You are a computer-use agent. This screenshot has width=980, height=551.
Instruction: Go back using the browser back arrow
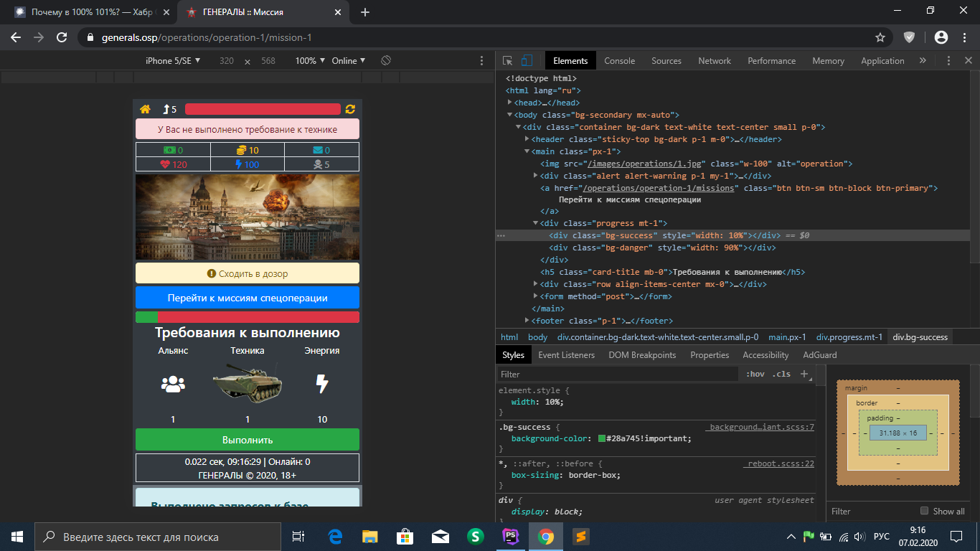[16, 37]
